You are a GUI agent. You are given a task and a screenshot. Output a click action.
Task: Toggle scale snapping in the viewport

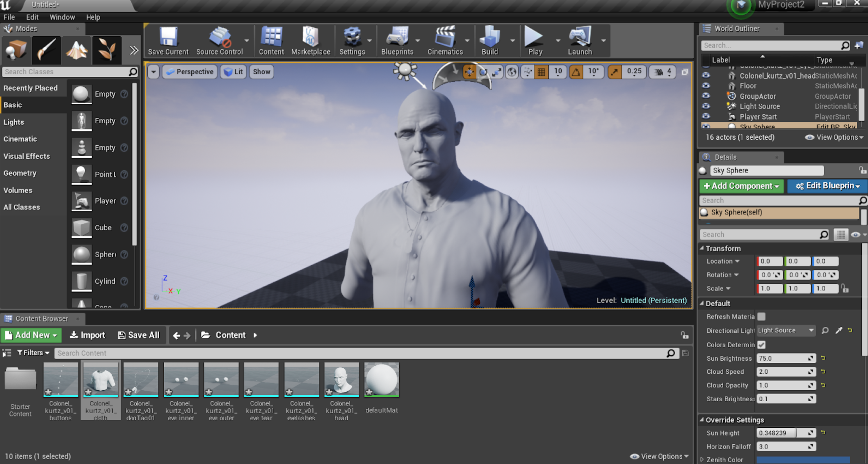tap(614, 72)
